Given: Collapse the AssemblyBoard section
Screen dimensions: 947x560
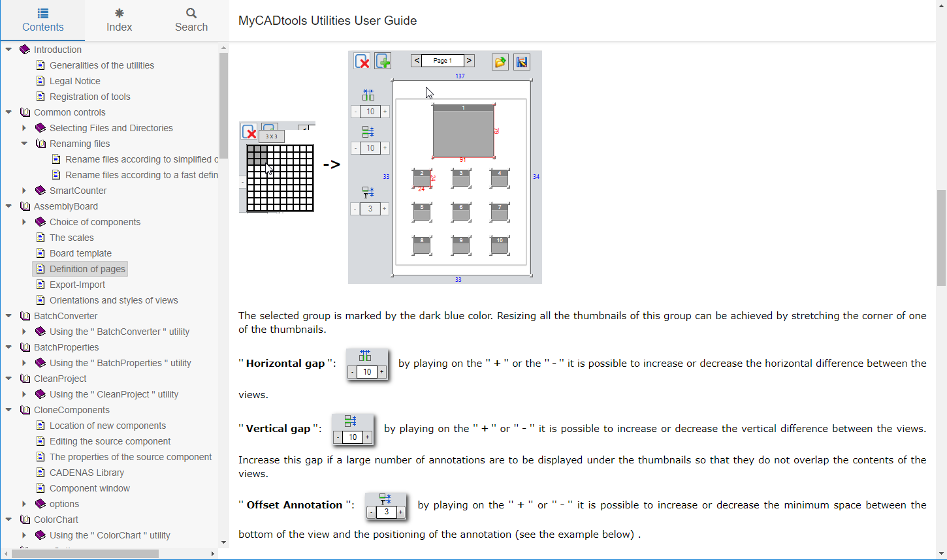Looking at the screenshot, I should (x=8, y=206).
